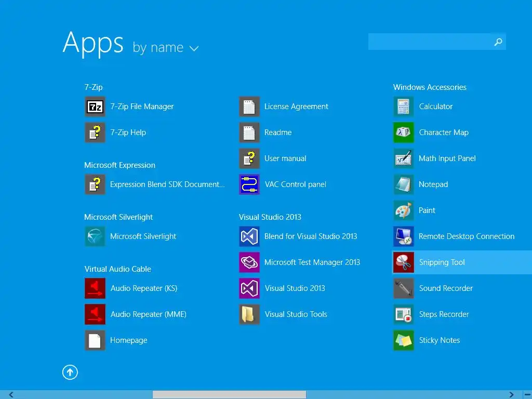
Task: Click the zoom-out minus button at scrollbar end
Action: [527, 395]
